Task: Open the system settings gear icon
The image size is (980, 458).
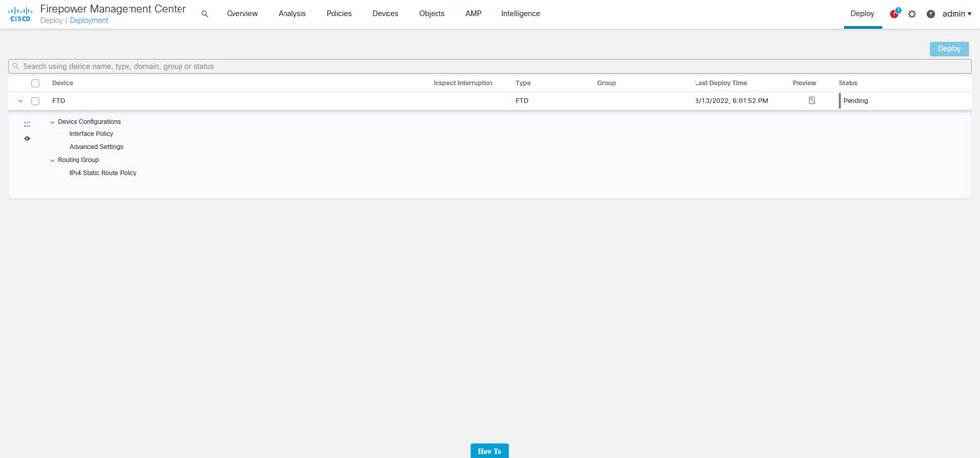Action: tap(912, 14)
